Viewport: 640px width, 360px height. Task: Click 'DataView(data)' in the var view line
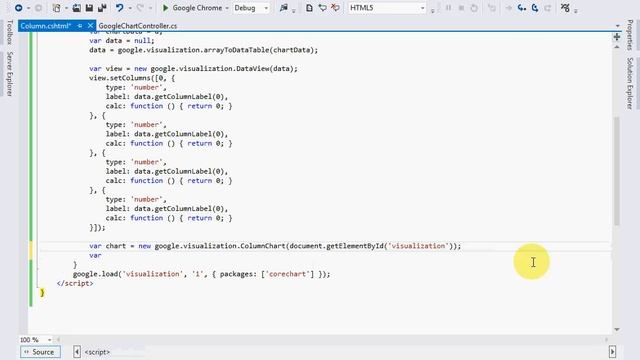[x=265, y=69]
